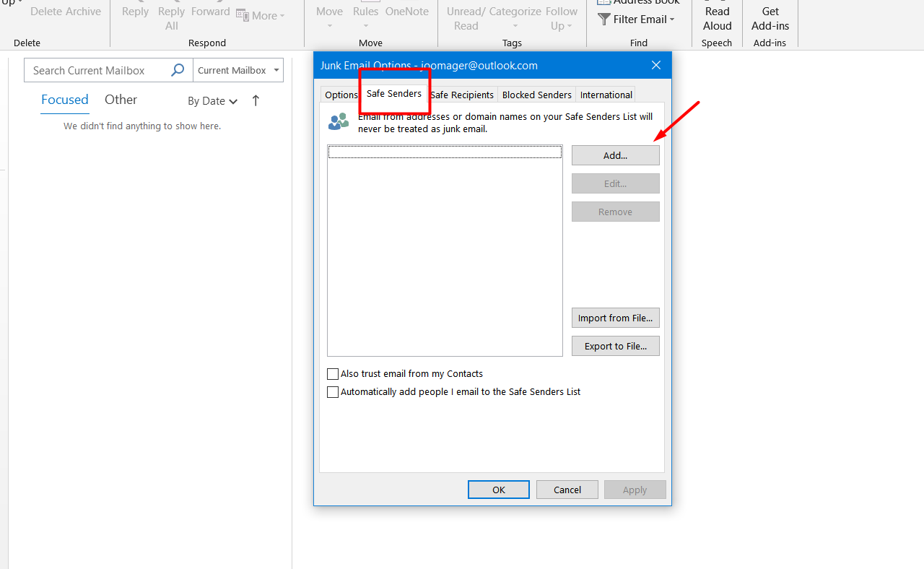Open the Current Mailbox scope dropdown
Screen dimensions: 924x569
237,70
